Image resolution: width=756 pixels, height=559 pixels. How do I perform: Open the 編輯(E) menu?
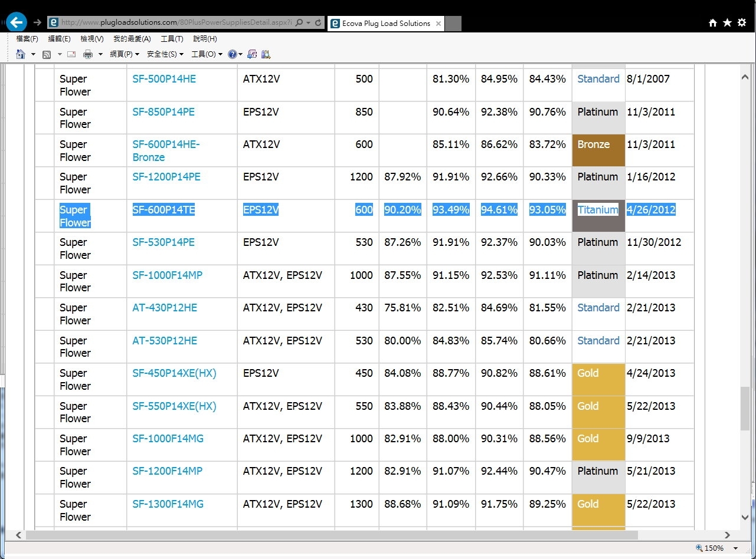tap(59, 39)
